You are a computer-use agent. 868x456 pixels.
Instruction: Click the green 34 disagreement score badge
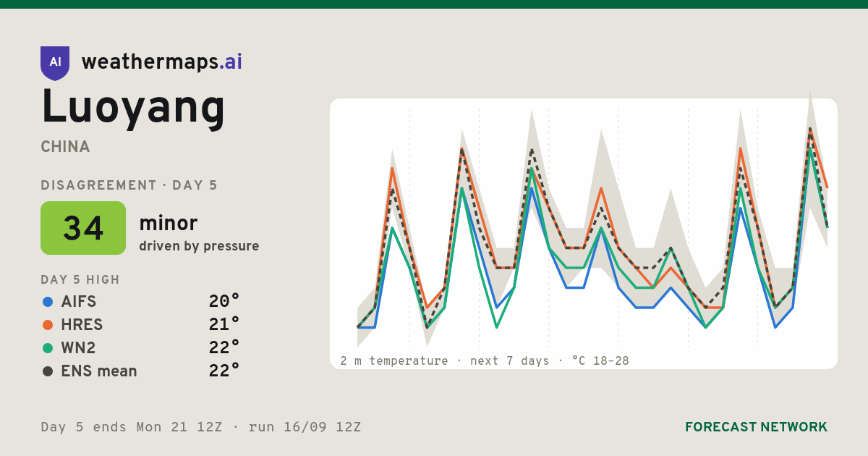(x=83, y=228)
